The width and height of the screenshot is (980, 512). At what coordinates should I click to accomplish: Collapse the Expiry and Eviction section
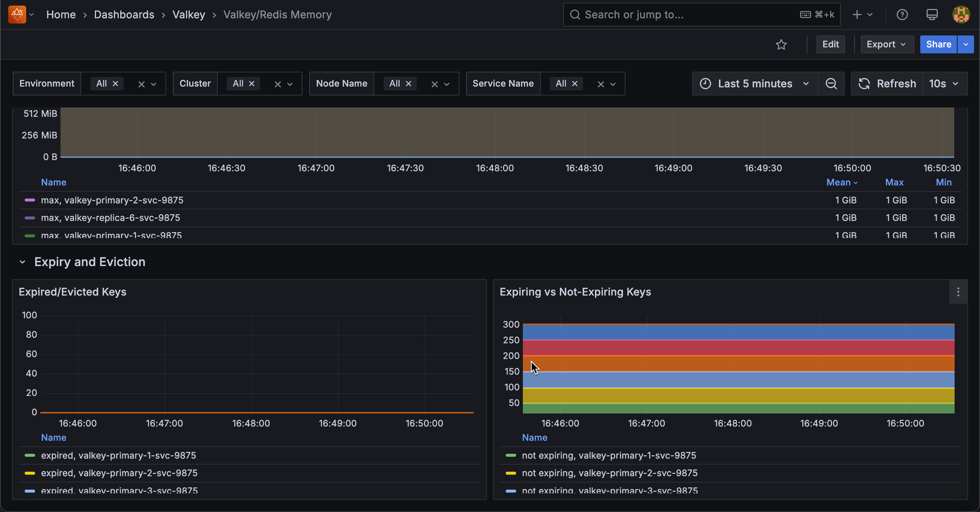pyautogui.click(x=22, y=262)
